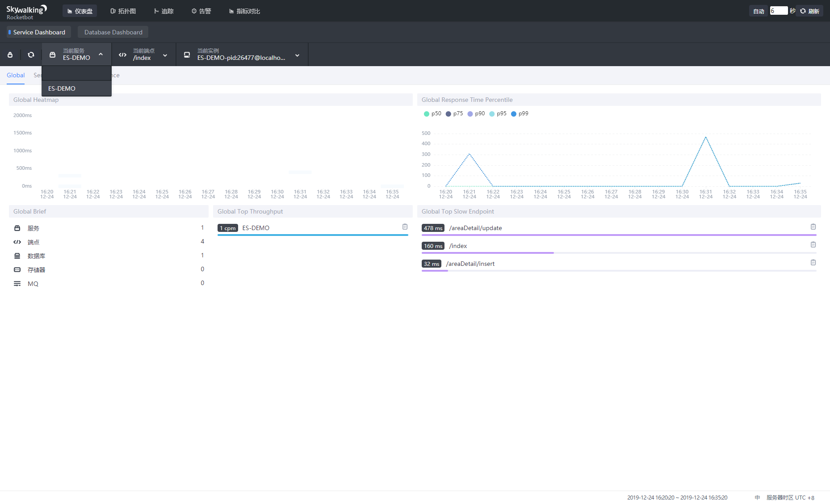Select ES-DEMO option in service list
The image size is (830, 504).
76,88
